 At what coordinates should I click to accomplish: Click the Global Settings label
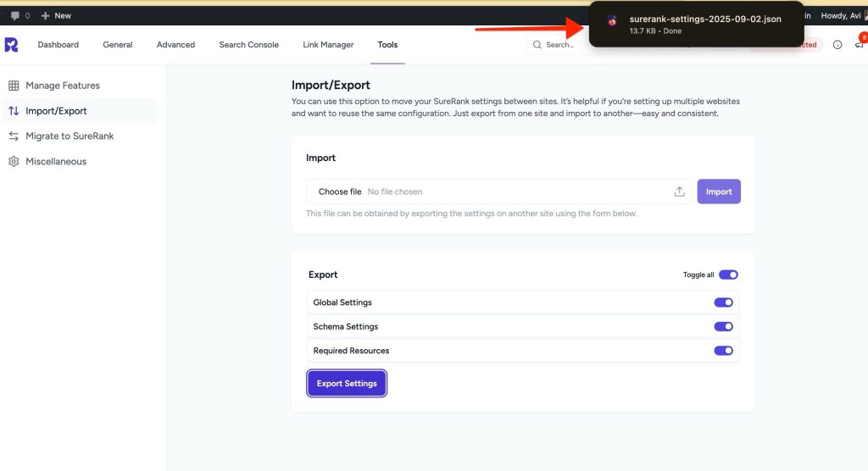[x=342, y=302]
